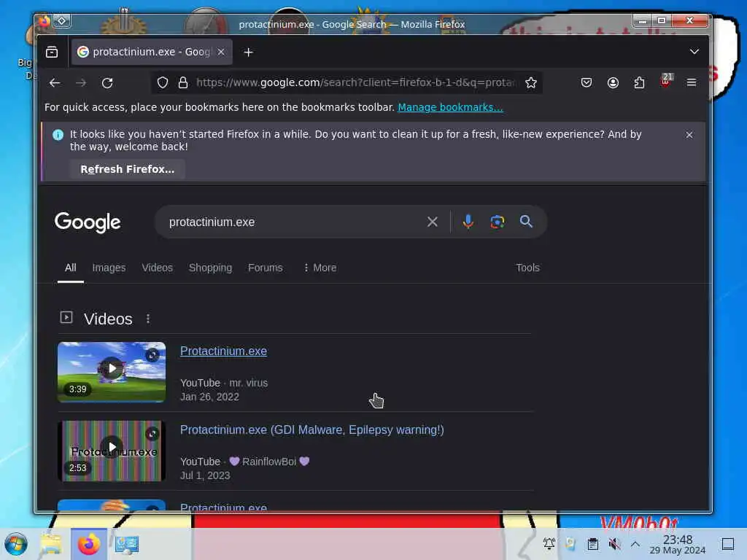Click the Google logo

tap(88, 222)
